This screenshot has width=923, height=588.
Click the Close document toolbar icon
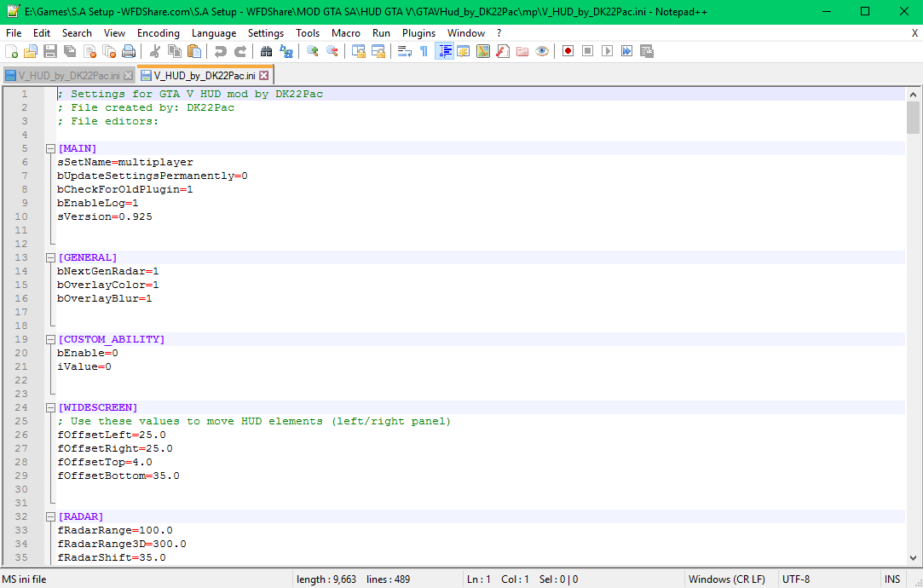[90, 51]
